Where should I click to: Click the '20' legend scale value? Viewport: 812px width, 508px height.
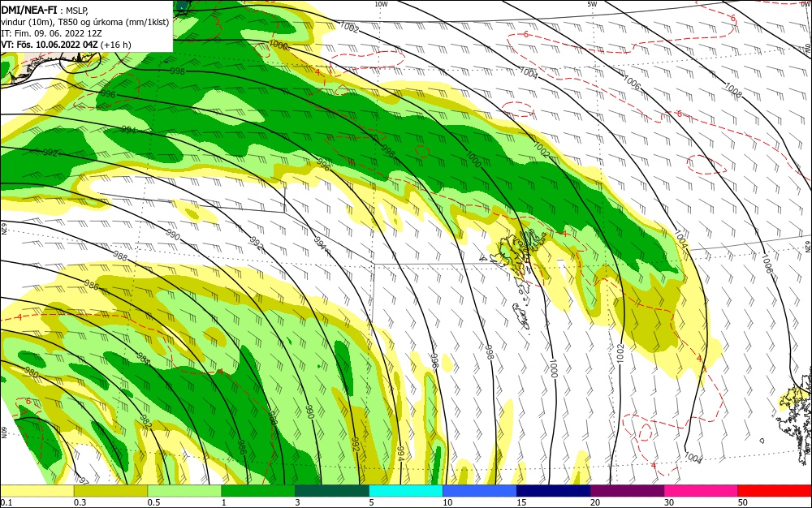click(595, 502)
